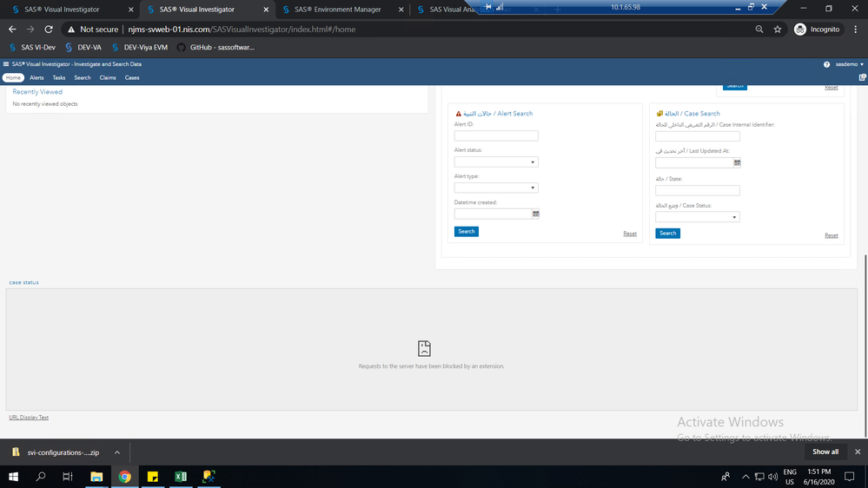868x488 pixels.
Task: Open Sticky Notes from the taskbar
Action: click(x=153, y=477)
